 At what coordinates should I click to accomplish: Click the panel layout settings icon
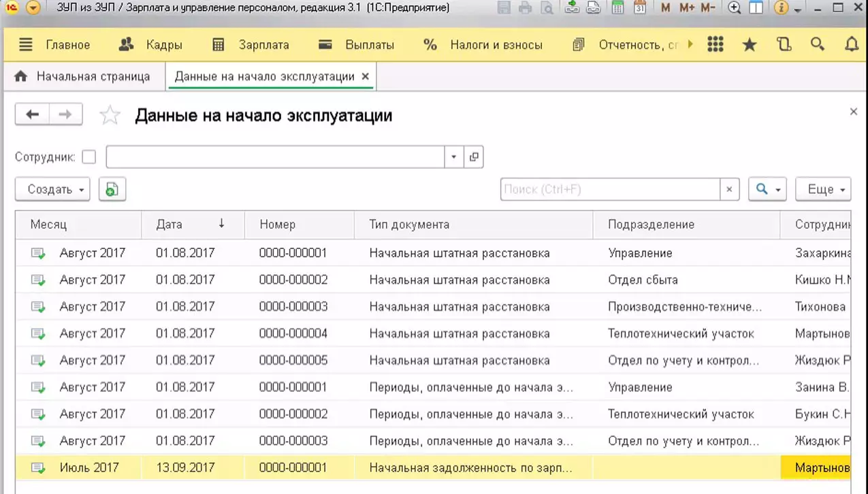pos(756,8)
